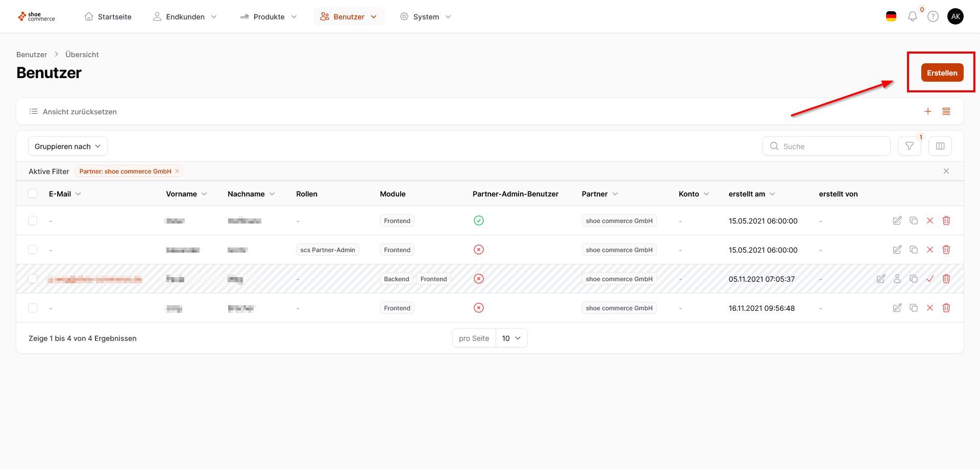
Task: Click the Erstellen button
Action: pyautogui.click(x=942, y=73)
